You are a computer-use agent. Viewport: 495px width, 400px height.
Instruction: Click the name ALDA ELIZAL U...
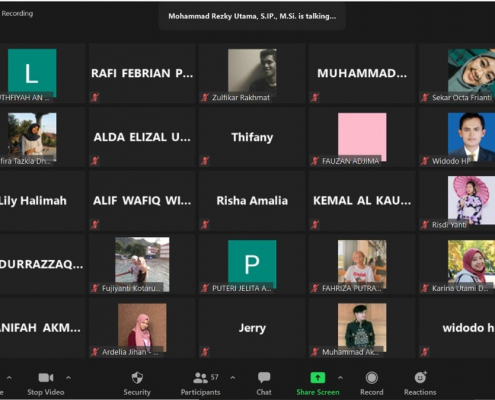142,137
